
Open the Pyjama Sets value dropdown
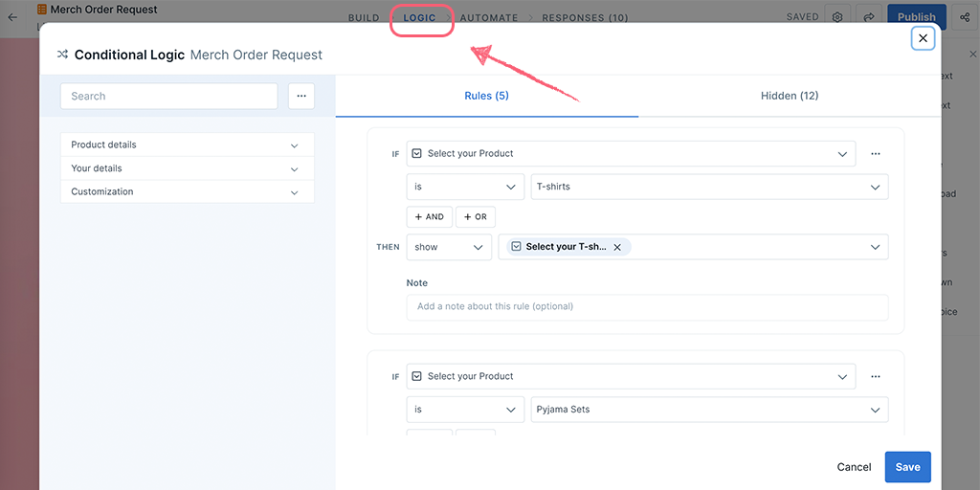709,410
